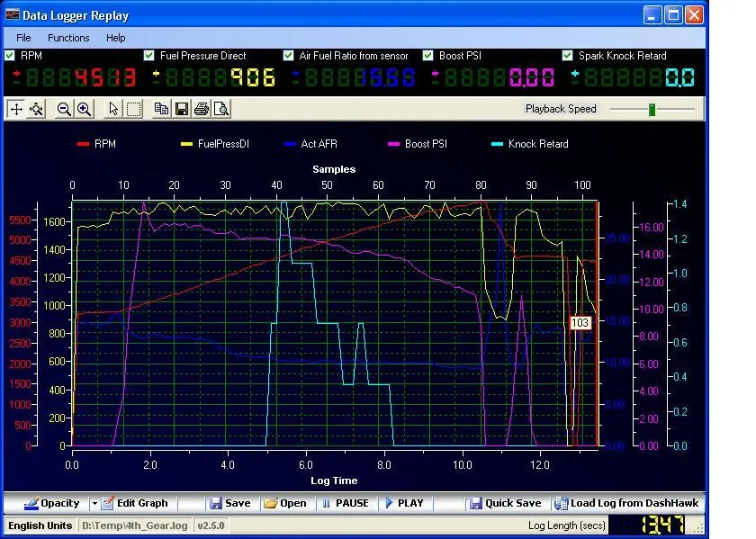Toggle Fuel Pressure Direct checkbox
This screenshot has width=756, height=539.
coord(149,56)
